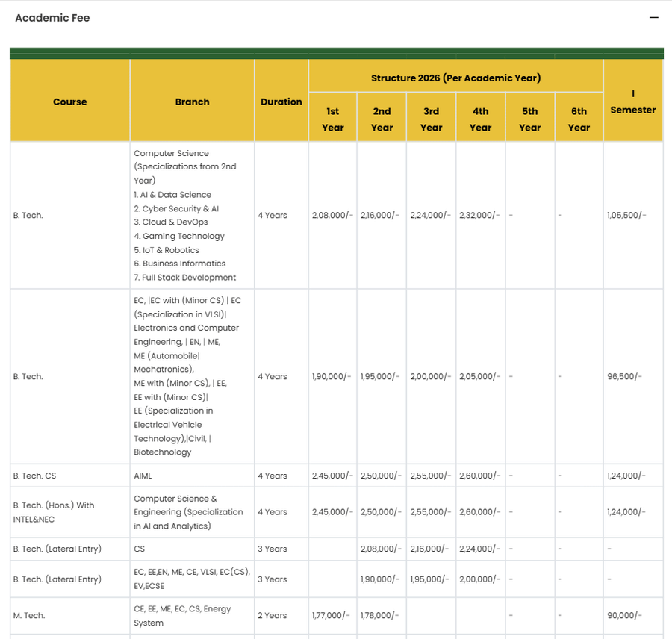The width and height of the screenshot is (672, 639).
Task: Select the Course column header
Action: pyautogui.click(x=69, y=102)
